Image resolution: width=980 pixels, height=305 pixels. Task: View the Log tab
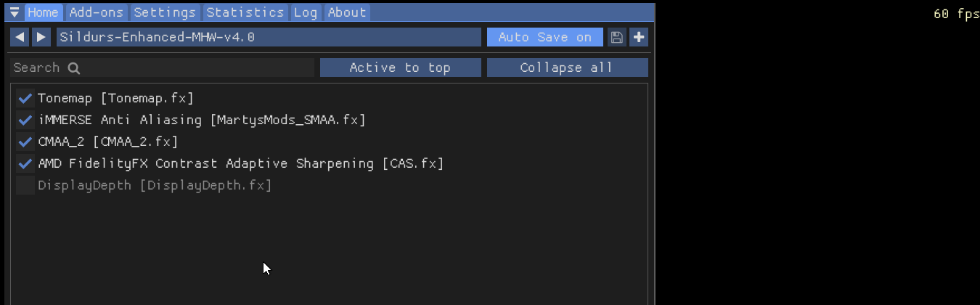click(306, 12)
